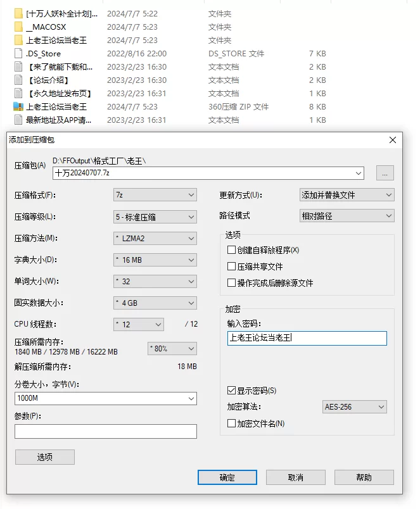Click the 【永久地址发布页】 document icon
This screenshot has width=420, height=509.
[18, 94]
